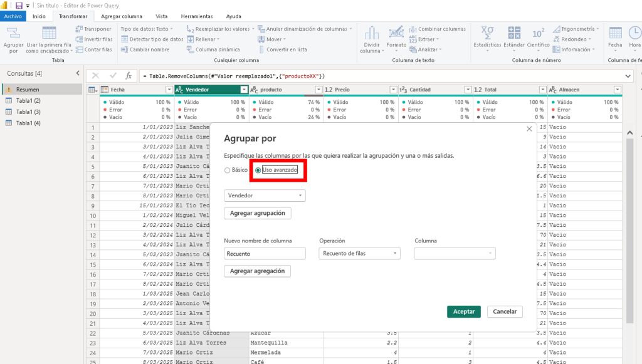
Task: Switch to the Agregar columna tab
Action: pyautogui.click(x=122, y=16)
